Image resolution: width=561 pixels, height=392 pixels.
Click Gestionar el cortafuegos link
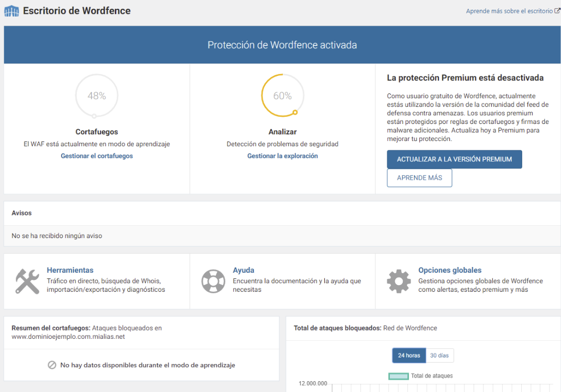point(97,156)
